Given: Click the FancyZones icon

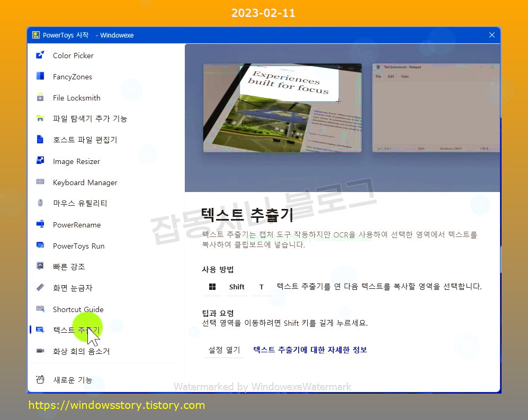Looking at the screenshot, I should (40, 76).
